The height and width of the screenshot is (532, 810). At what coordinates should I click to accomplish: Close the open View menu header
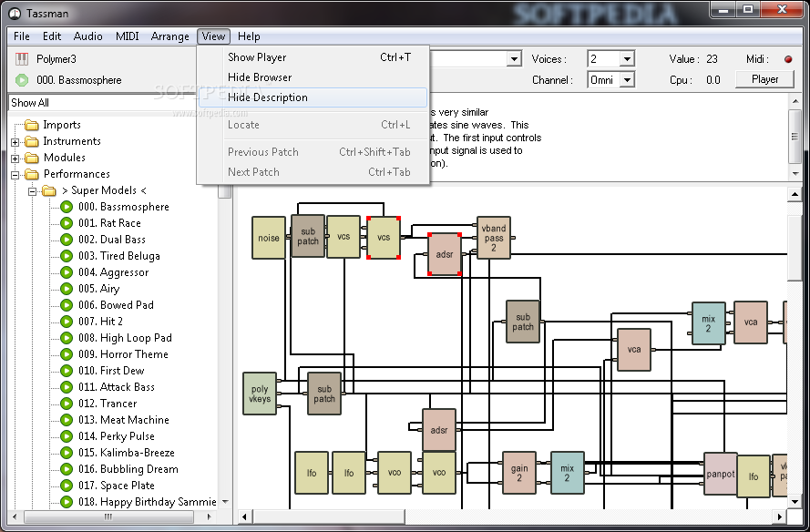(x=213, y=36)
